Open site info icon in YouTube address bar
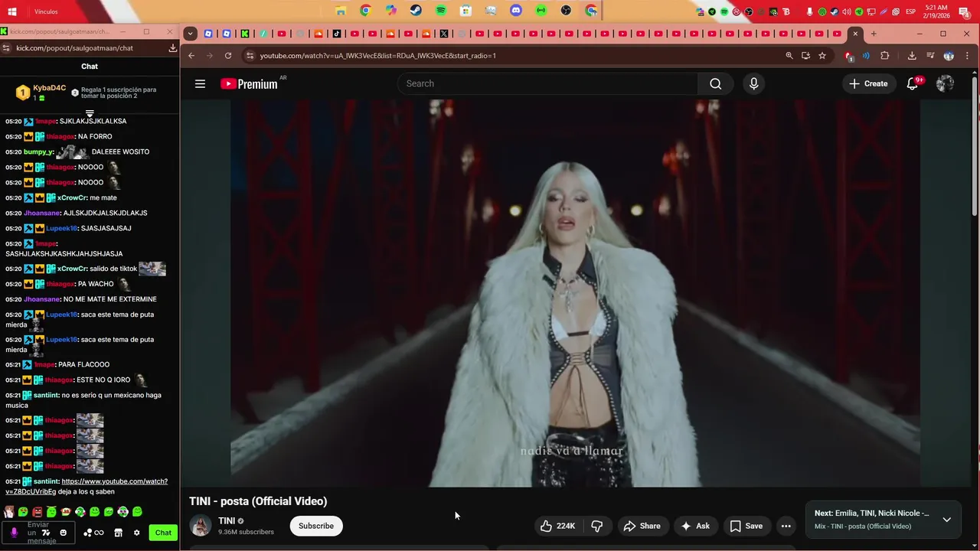 (249, 56)
